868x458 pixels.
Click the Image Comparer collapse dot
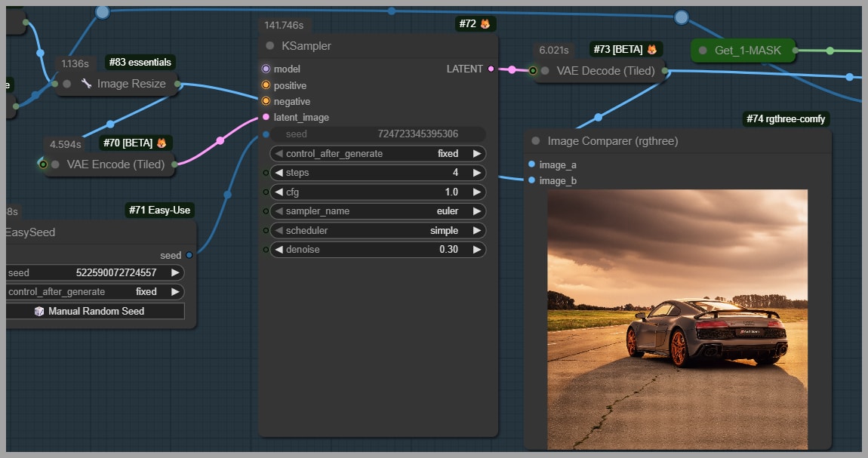point(536,141)
